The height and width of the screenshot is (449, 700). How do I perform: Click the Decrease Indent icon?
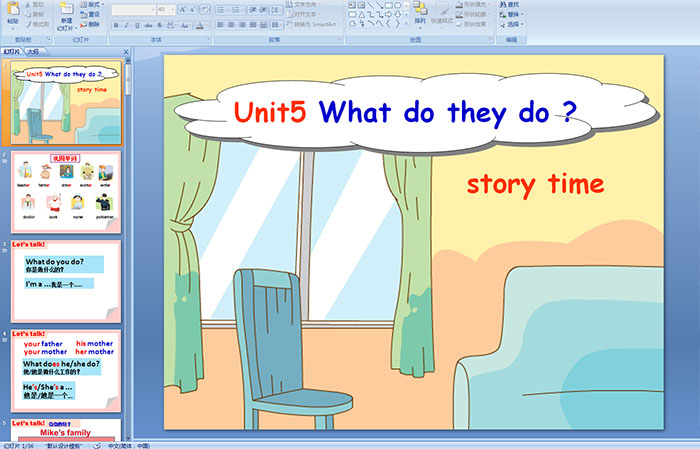coord(252,10)
